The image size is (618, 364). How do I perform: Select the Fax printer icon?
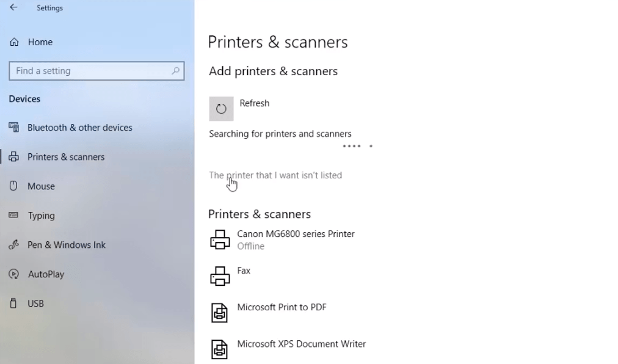pyautogui.click(x=220, y=275)
